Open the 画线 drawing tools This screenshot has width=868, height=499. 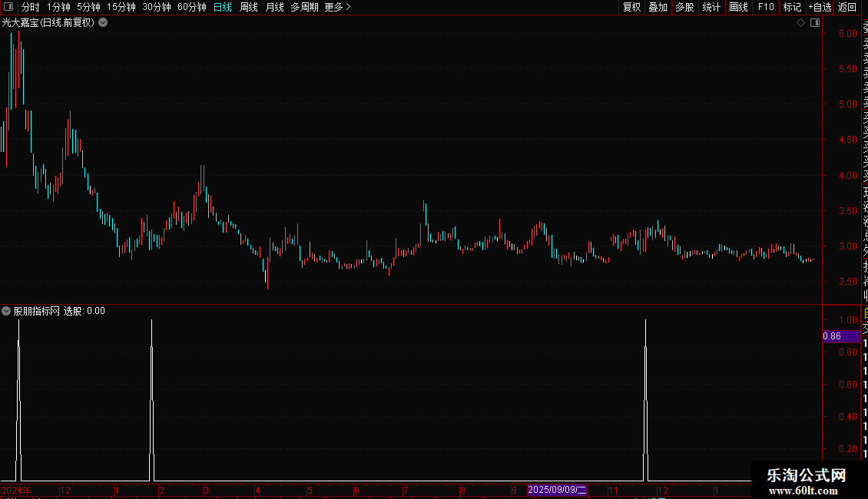738,7
